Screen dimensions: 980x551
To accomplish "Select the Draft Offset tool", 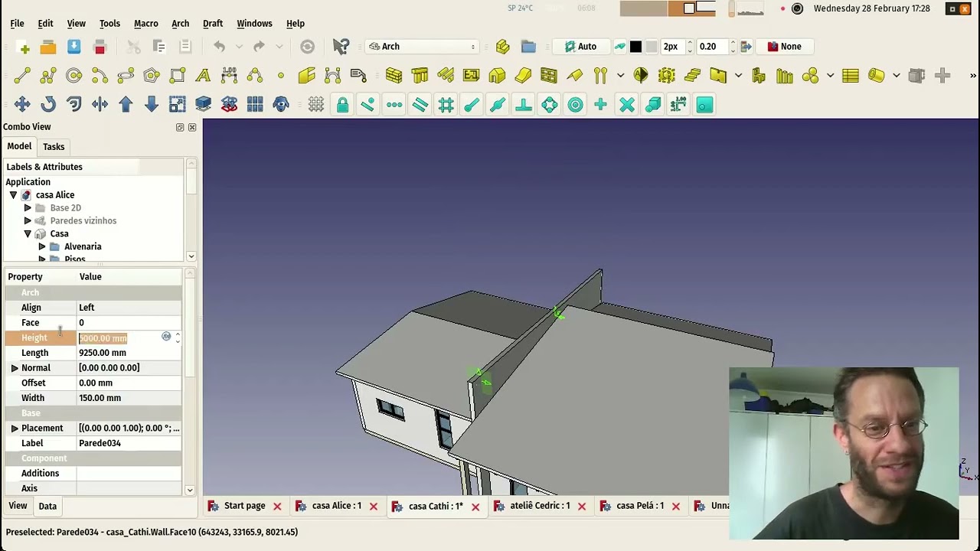I will (74, 104).
